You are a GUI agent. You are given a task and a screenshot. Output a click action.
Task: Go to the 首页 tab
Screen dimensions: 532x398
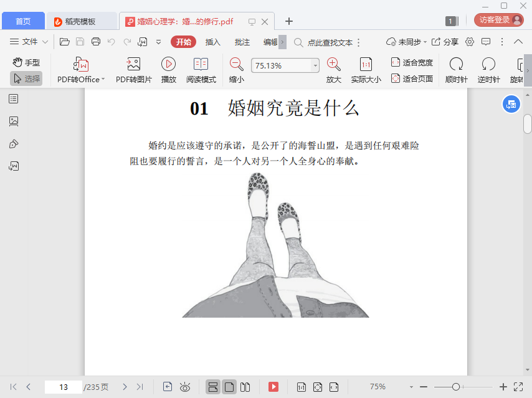(x=23, y=21)
